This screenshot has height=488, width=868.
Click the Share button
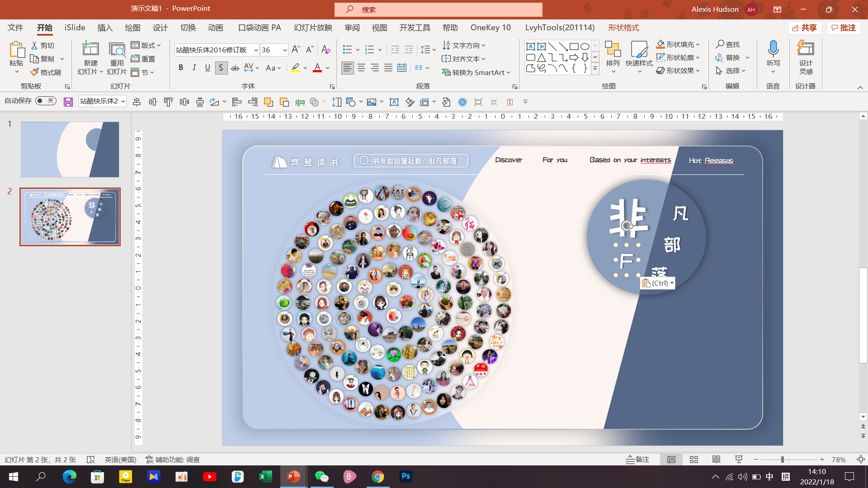coord(805,28)
